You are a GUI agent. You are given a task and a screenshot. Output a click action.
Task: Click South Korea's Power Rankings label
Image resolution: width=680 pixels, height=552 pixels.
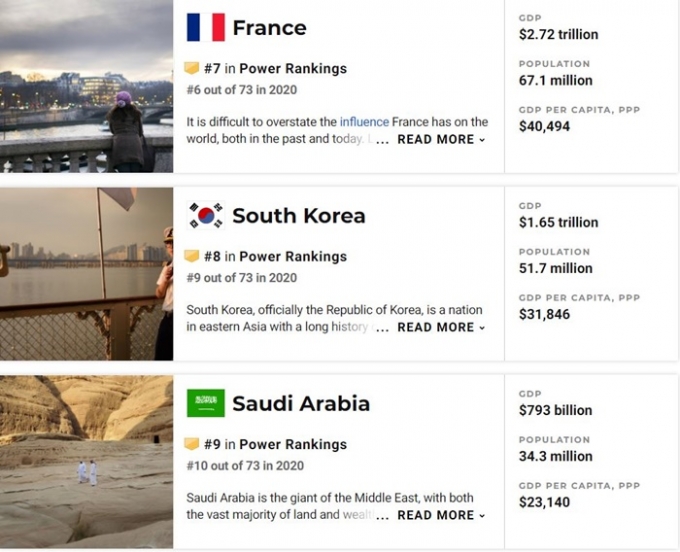coord(293,256)
